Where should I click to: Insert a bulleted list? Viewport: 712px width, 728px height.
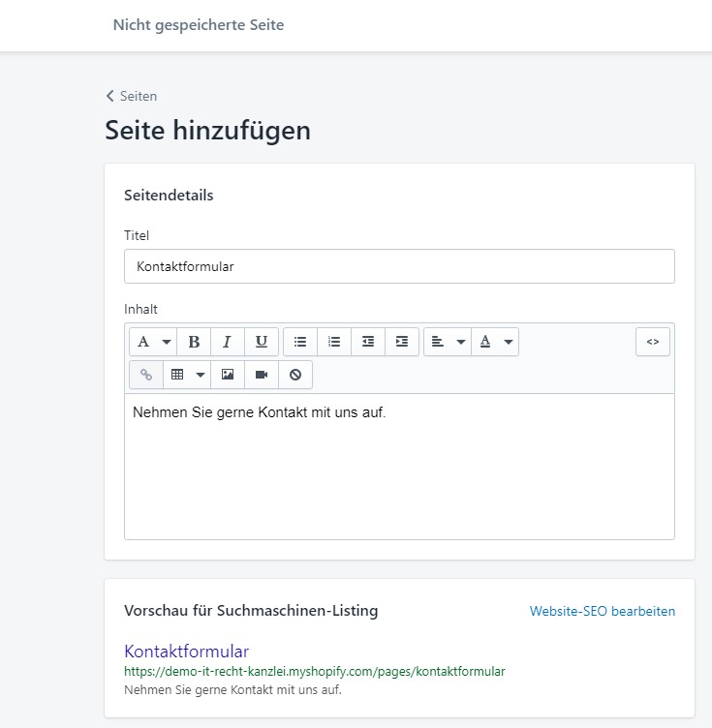300,342
